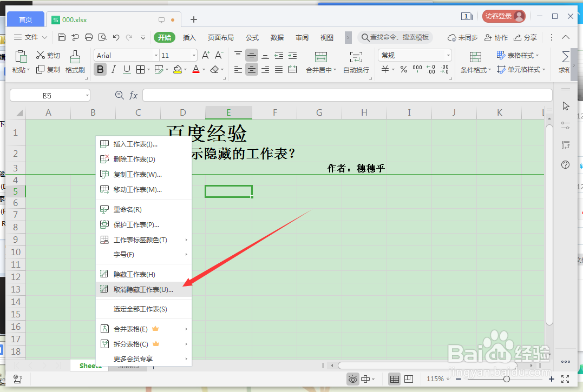Open the 公式 ribbon tab
The height and width of the screenshot is (392, 583).
[x=252, y=37]
